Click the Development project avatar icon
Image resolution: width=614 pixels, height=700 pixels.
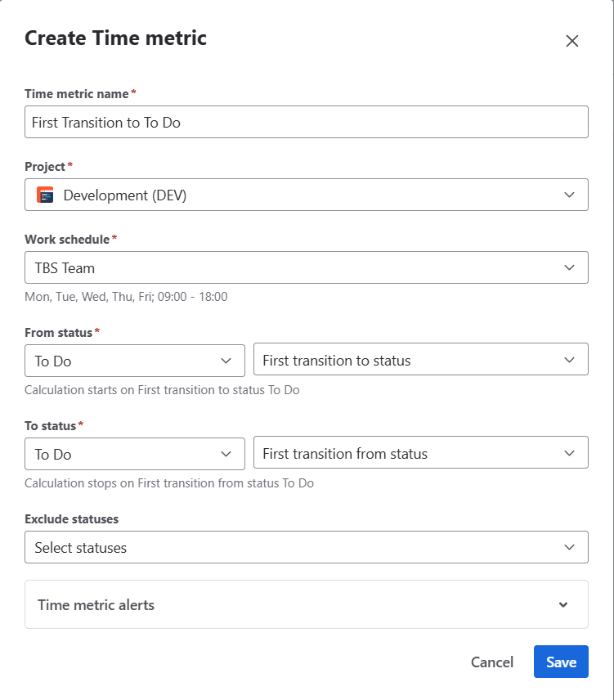(46, 195)
